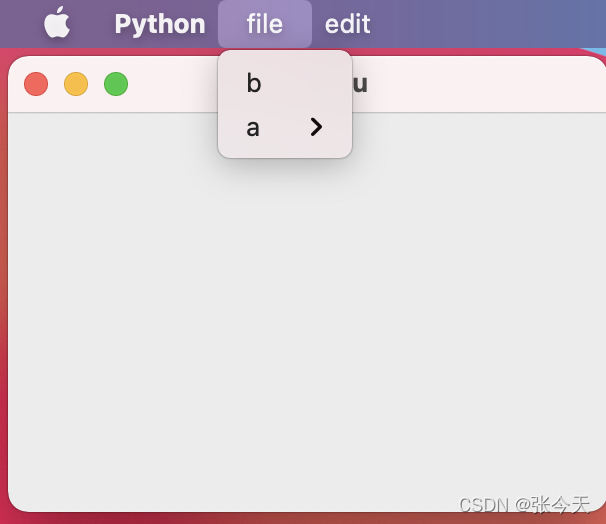Image resolution: width=606 pixels, height=524 pixels.
Task: Select item a in file menu
Action: (285, 128)
